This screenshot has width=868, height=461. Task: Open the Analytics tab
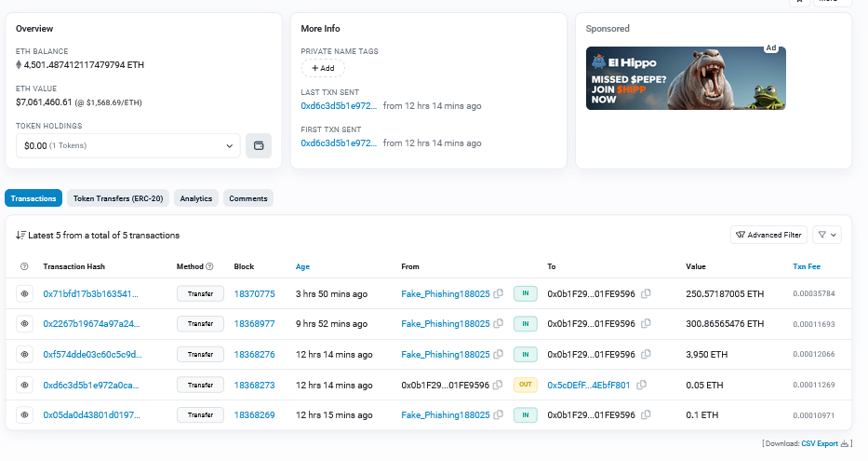pos(195,198)
